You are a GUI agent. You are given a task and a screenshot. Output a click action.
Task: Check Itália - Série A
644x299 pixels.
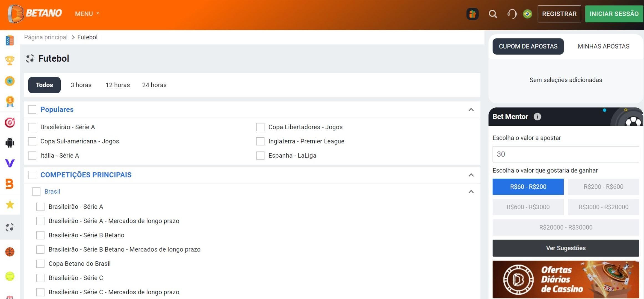tap(32, 156)
